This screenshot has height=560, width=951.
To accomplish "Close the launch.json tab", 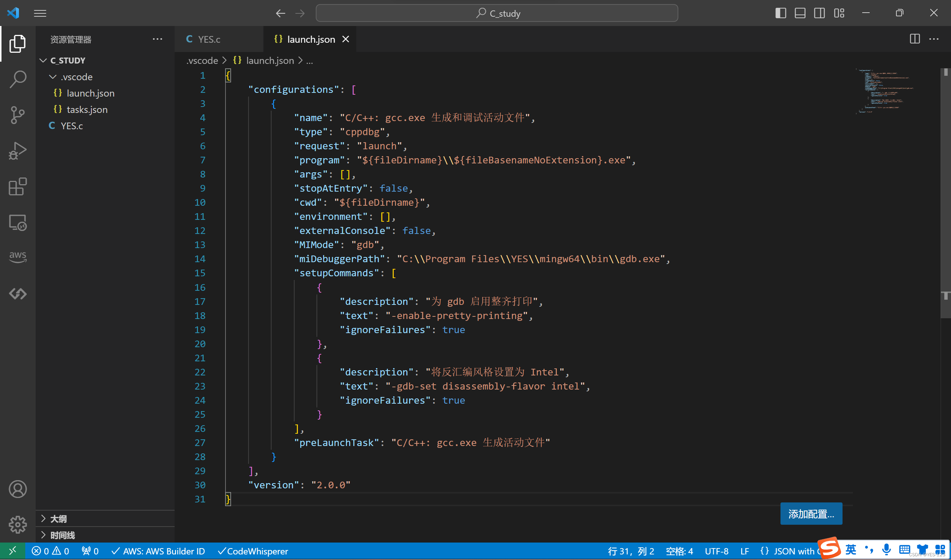I will pyautogui.click(x=345, y=39).
